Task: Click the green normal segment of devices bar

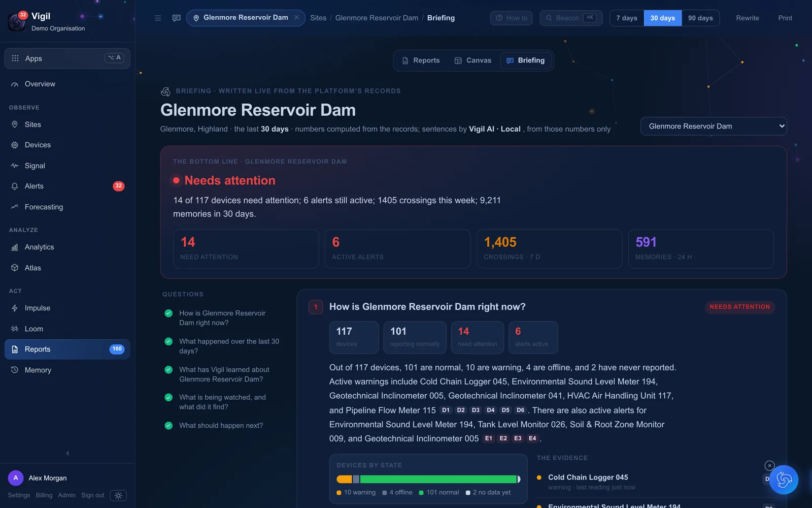Action: [x=438, y=479]
